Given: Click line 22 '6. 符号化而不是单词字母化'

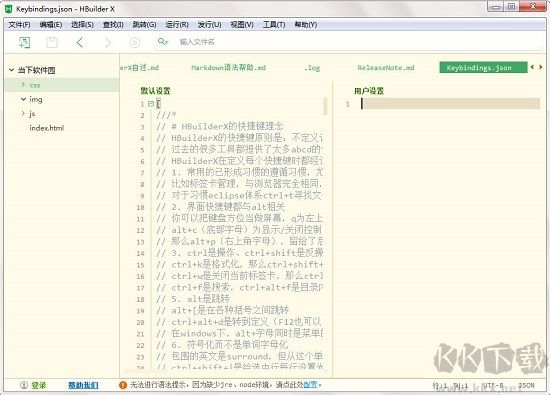Looking at the screenshot, I should (x=222, y=345).
